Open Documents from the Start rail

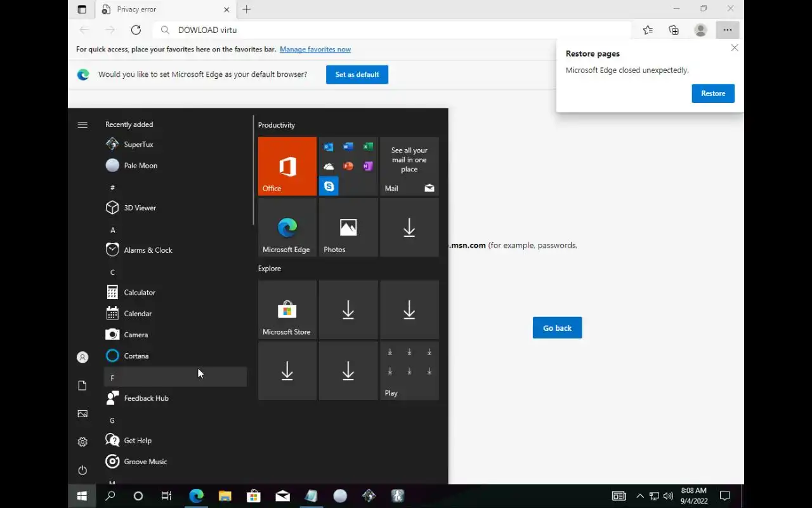tap(82, 385)
